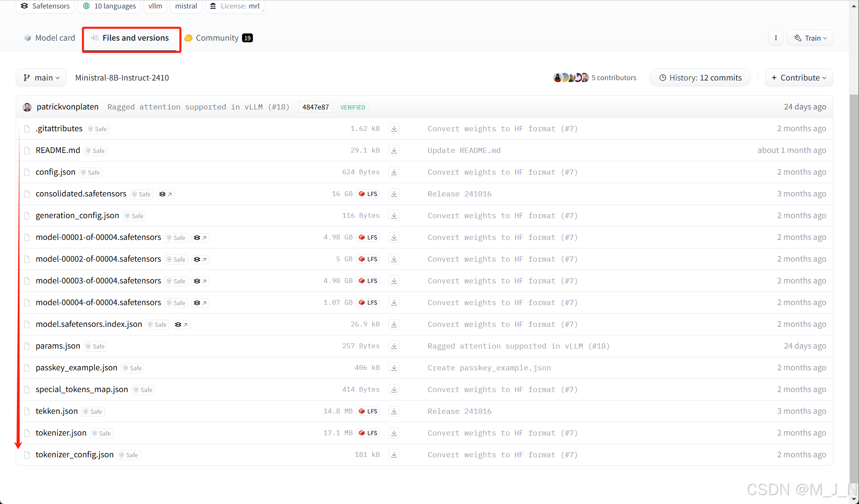Open safetensors viewer for model.safetensors.index.json
This screenshot has width=859, height=504.
(x=181, y=324)
